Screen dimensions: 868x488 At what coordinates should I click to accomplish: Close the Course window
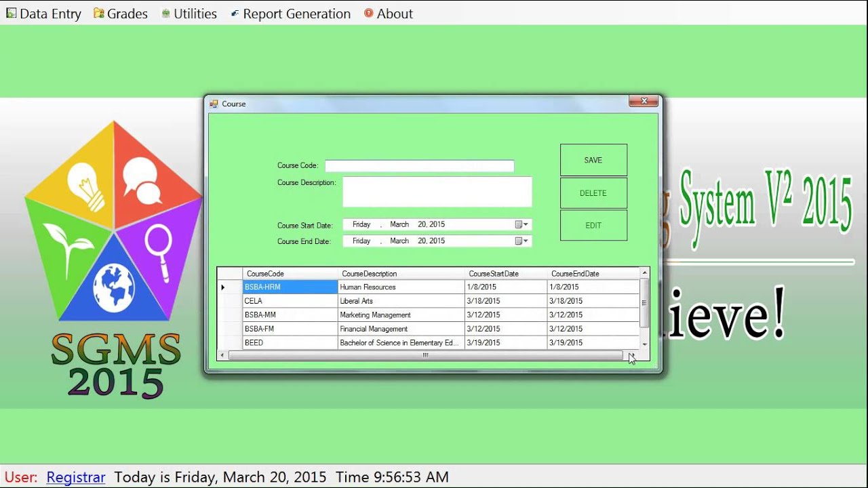644,102
